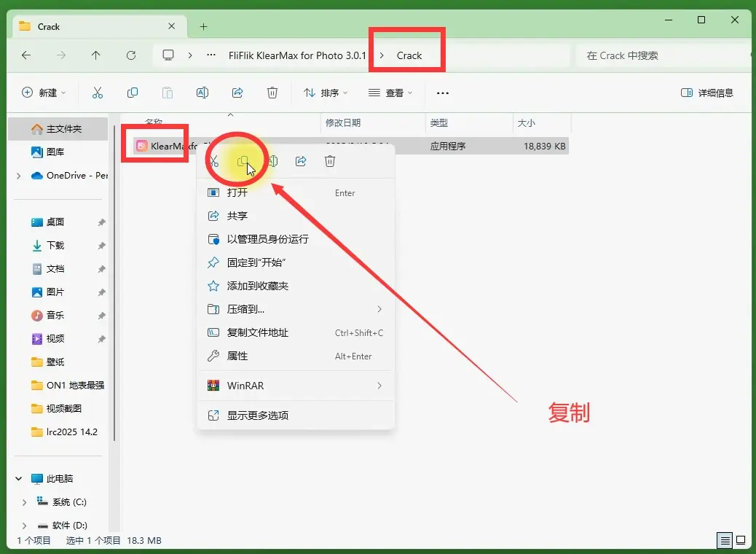
Task: Choose 打开 in the context menu
Action: point(296,192)
